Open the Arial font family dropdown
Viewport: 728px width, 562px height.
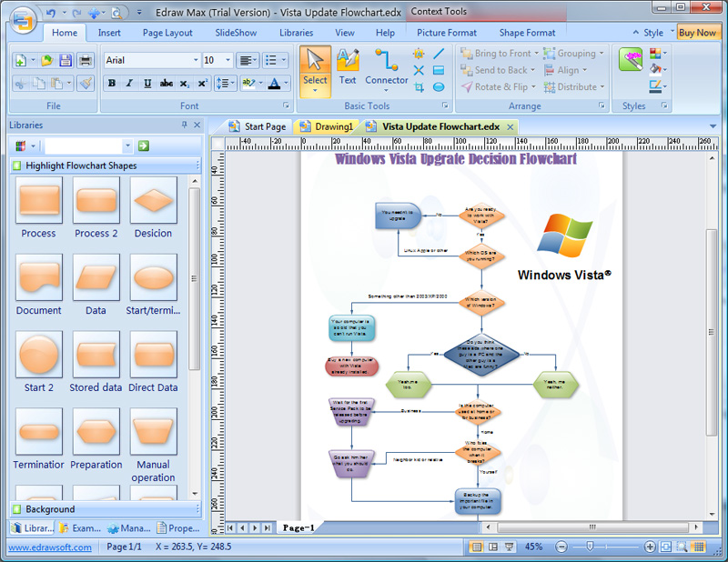click(195, 60)
